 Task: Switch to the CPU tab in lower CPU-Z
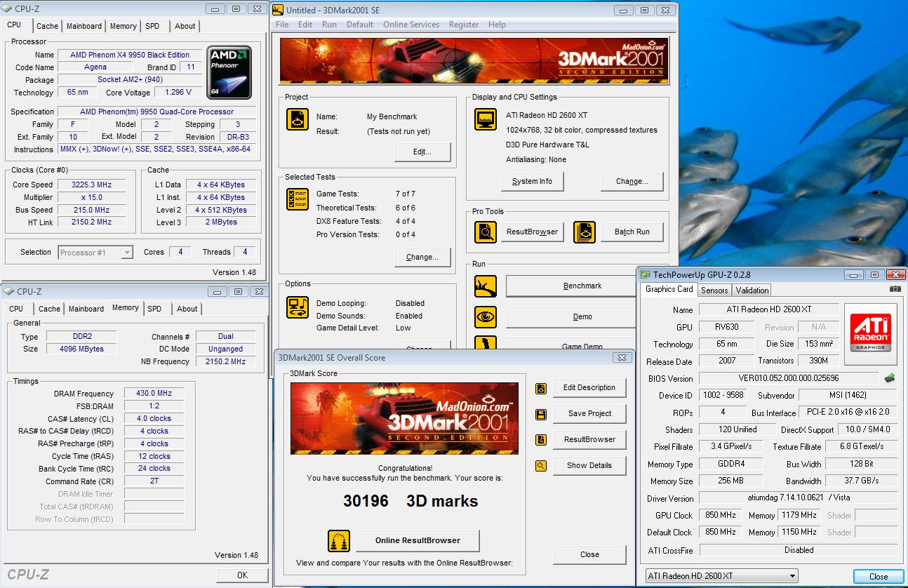click(16, 309)
